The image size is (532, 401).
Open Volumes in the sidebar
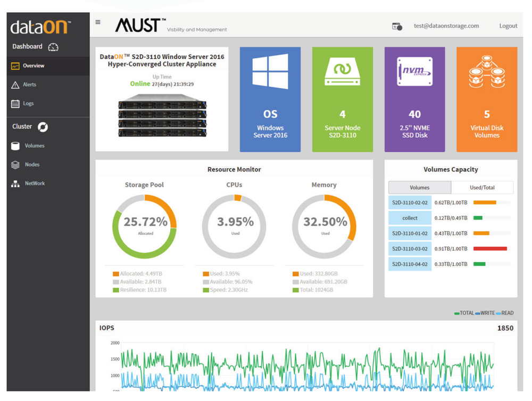coord(48,146)
